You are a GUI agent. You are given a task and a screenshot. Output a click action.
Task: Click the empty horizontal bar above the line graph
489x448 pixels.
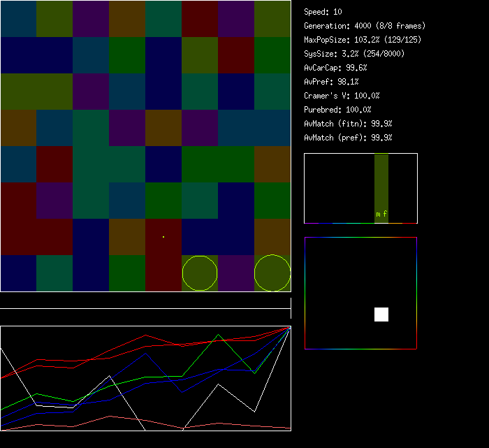[145, 301]
